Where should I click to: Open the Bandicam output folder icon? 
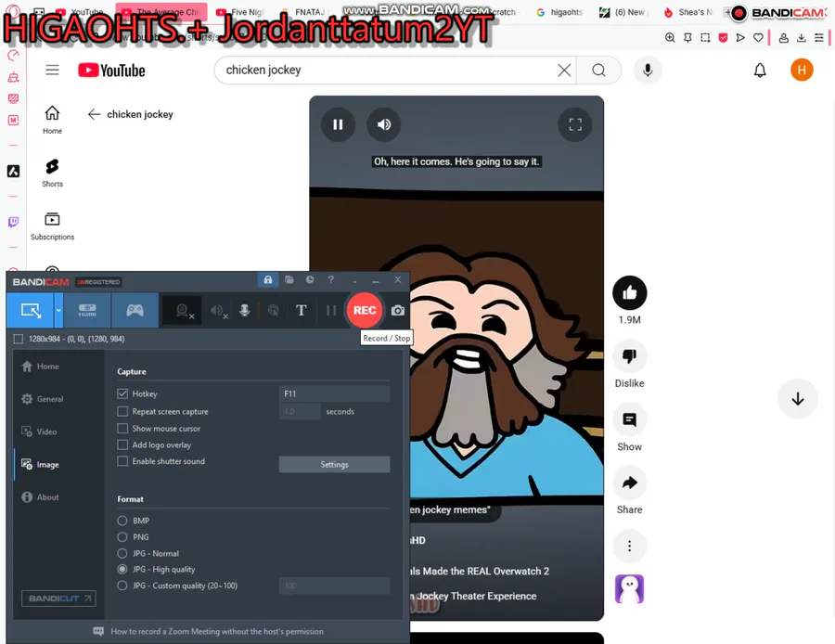[289, 279]
